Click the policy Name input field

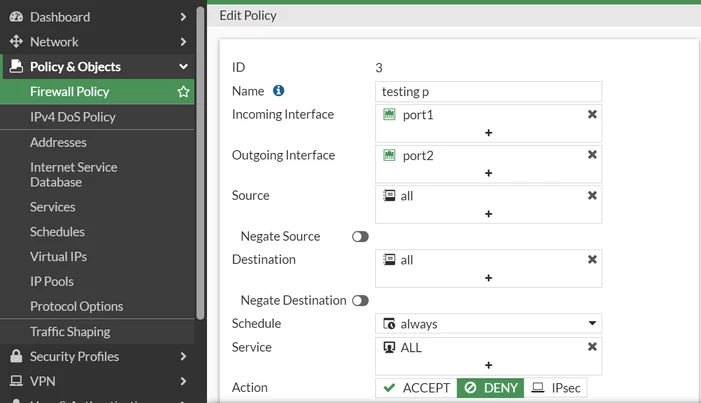point(488,92)
